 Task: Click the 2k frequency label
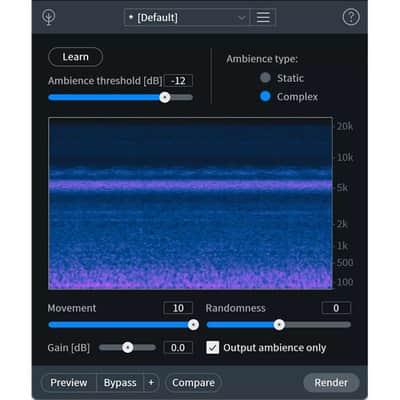coord(342,224)
